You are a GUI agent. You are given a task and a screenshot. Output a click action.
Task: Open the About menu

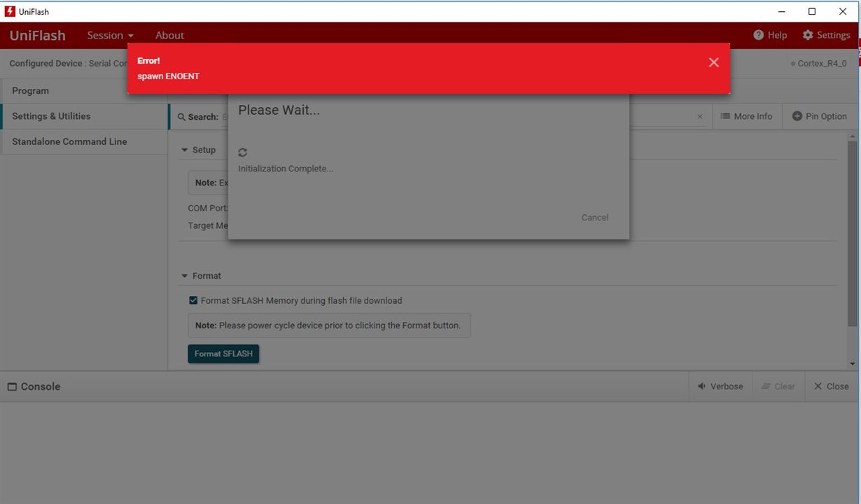point(169,35)
